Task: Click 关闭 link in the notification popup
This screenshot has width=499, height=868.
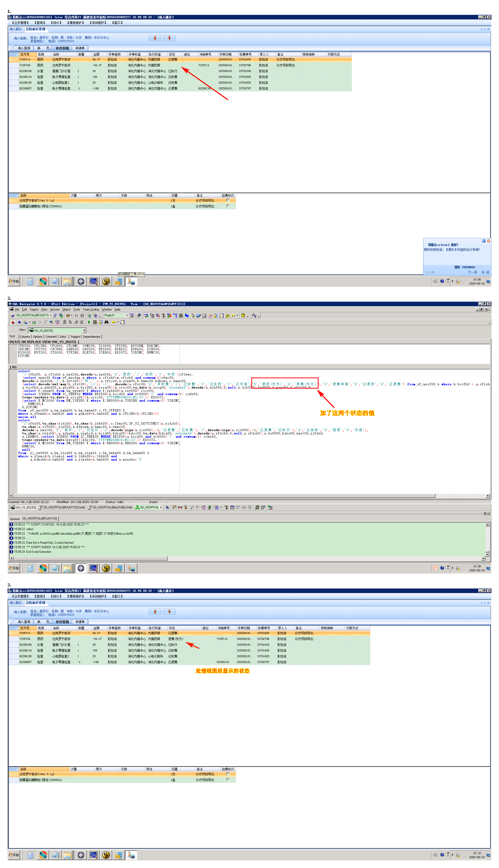Action: pos(485,272)
